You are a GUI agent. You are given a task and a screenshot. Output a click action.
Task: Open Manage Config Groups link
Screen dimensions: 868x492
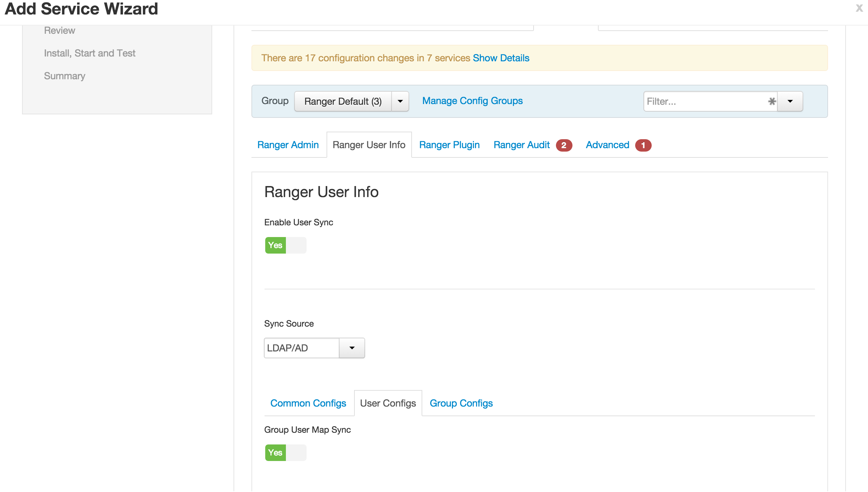point(473,101)
